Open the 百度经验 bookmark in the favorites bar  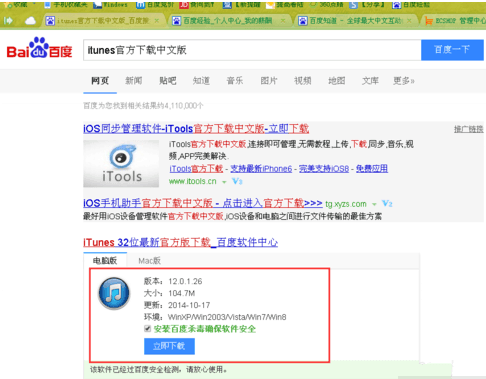pos(411,5)
